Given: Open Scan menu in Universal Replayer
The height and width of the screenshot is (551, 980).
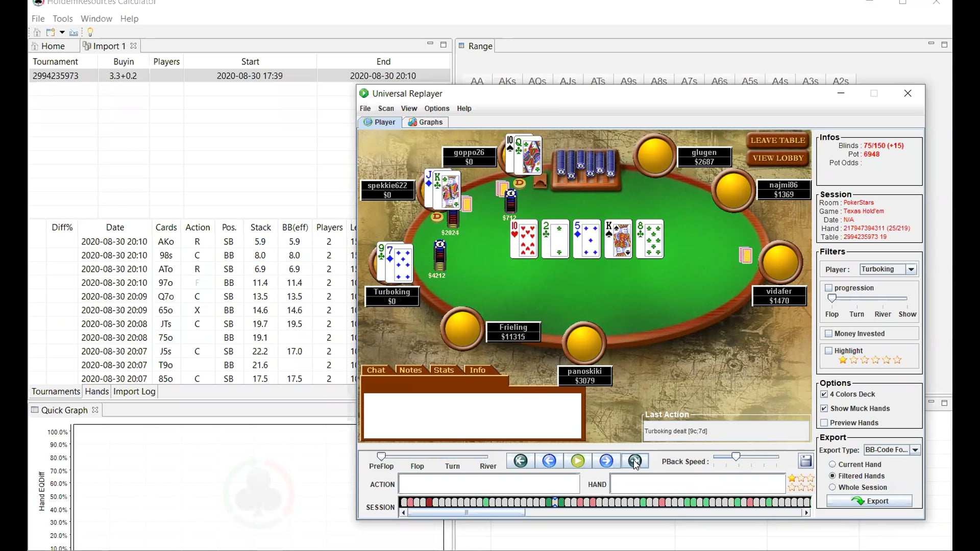Looking at the screenshot, I should pos(386,109).
